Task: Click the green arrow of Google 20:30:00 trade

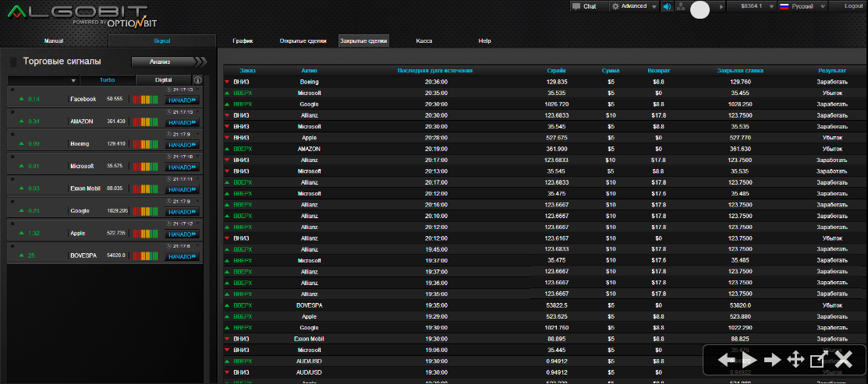Action: coord(227,104)
